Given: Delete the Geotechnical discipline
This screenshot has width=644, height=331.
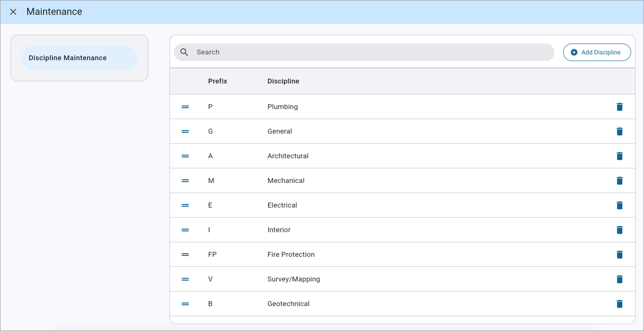Looking at the screenshot, I should tap(620, 304).
